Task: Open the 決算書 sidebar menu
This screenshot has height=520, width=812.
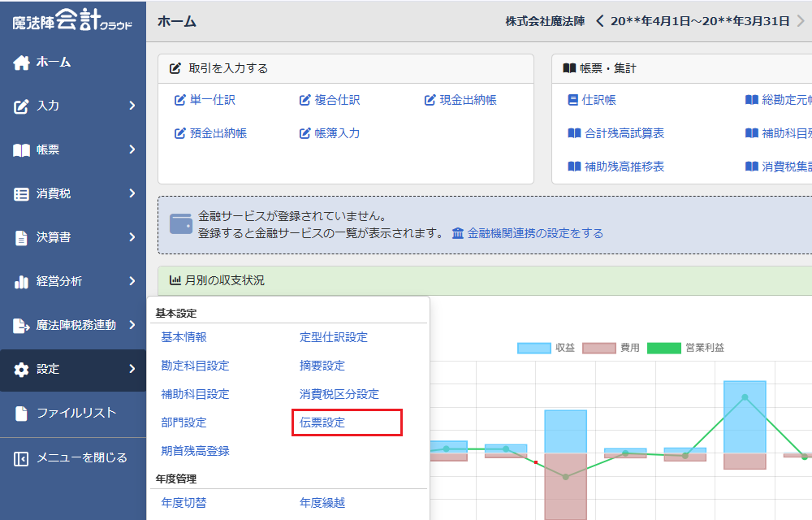Action: click(73, 237)
